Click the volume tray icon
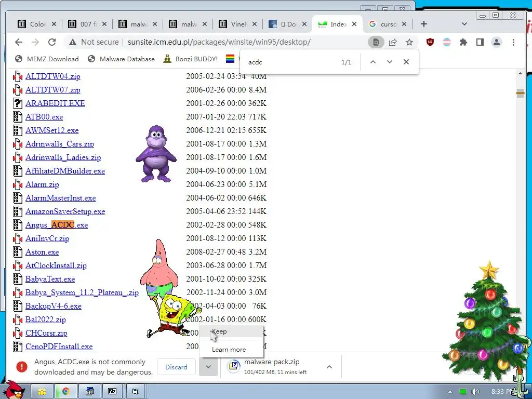Screen dimensions: 532x399 (475, 392)
